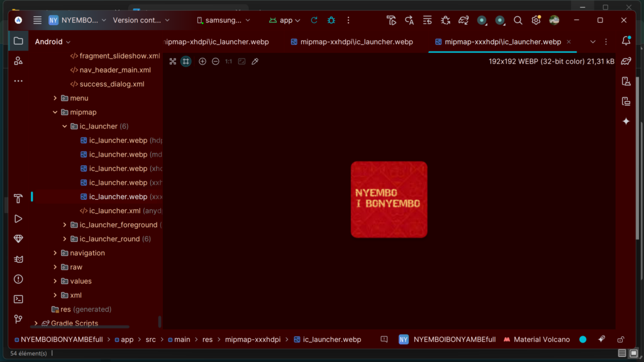The width and height of the screenshot is (644, 362).
Task: Click the Zoom In image editor icon
Action: click(203, 62)
